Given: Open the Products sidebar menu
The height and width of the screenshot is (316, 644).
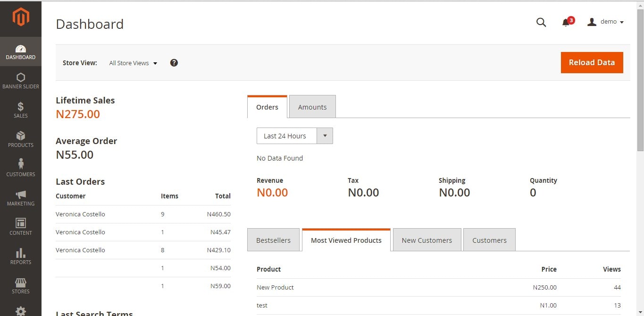Looking at the screenshot, I should tap(21, 140).
